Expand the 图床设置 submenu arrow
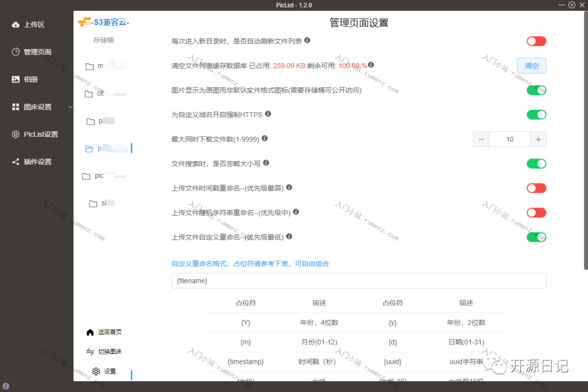Image resolution: width=588 pixels, height=392 pixels. pyautogui.click(x=70, y=107)
